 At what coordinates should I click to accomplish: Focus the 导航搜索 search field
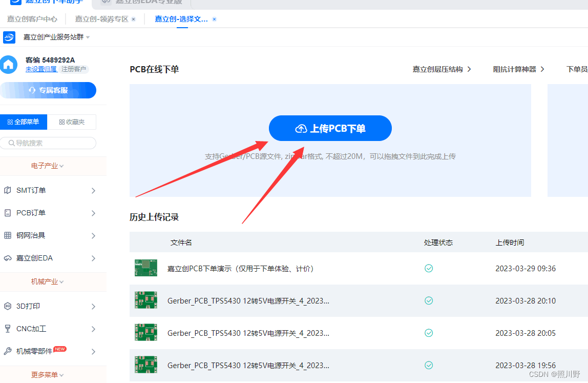48,143
